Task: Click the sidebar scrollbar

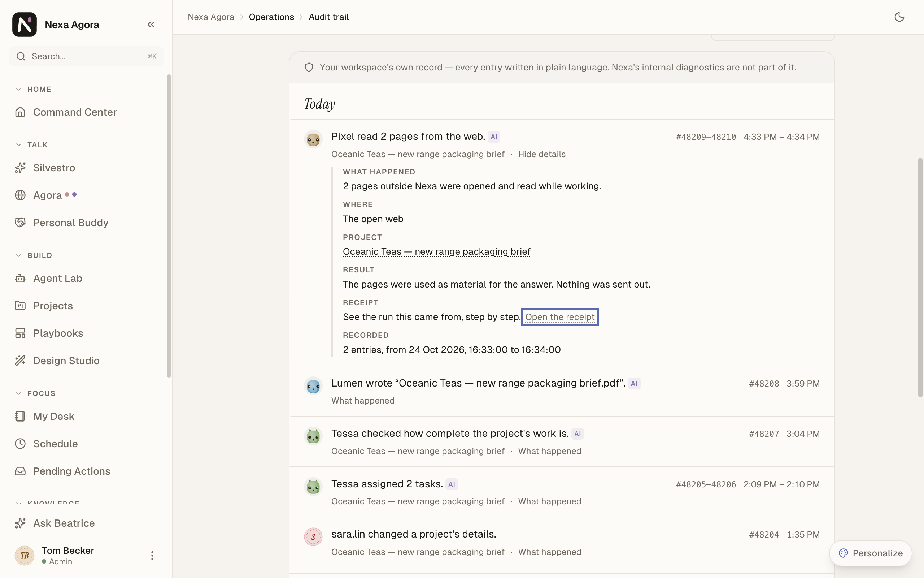Action: [x=169, y=226]
